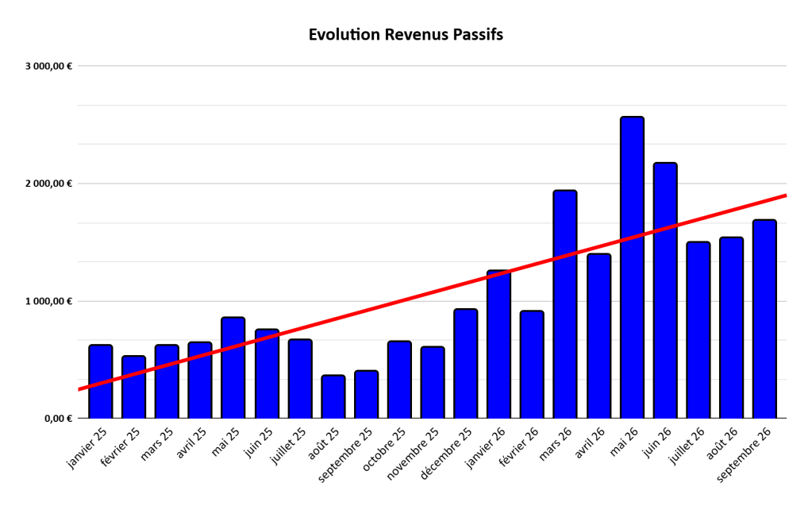Select the février 26 bar
This screenshot has height=506, width=812.
click(x=532, y=365)
